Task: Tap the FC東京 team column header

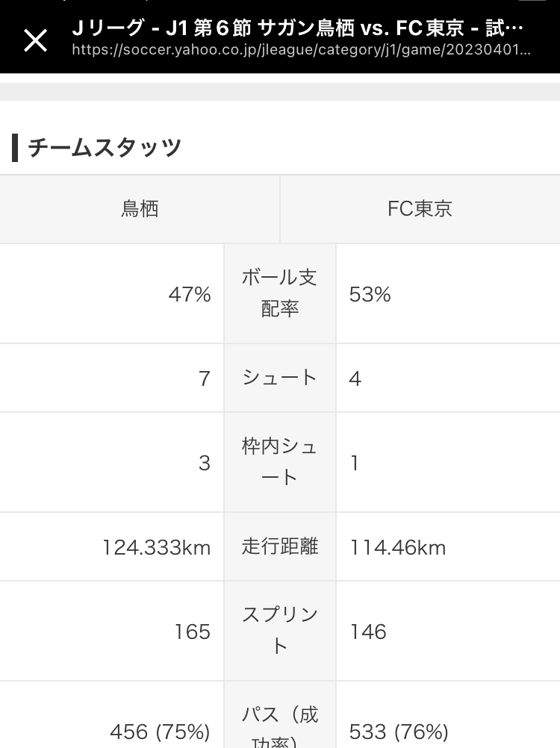Action: pos(420,209)
